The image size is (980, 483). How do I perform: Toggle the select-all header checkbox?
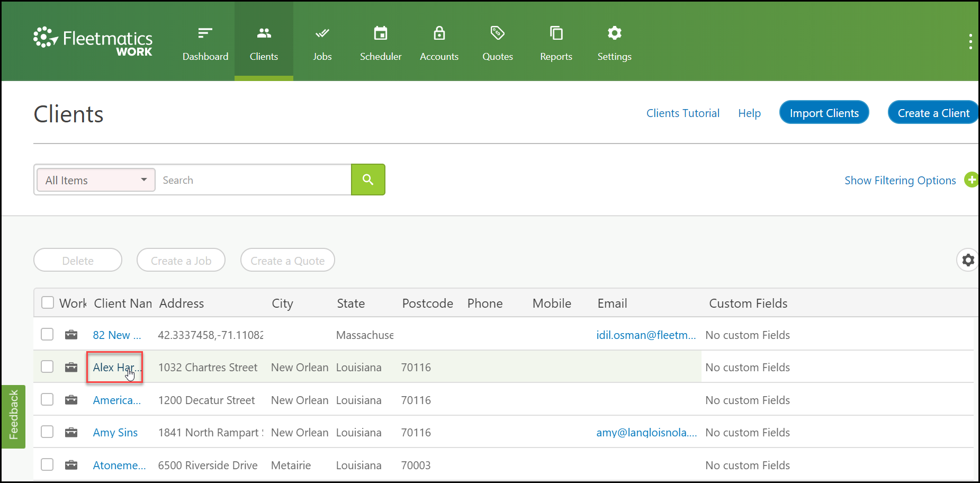(48, 302)
